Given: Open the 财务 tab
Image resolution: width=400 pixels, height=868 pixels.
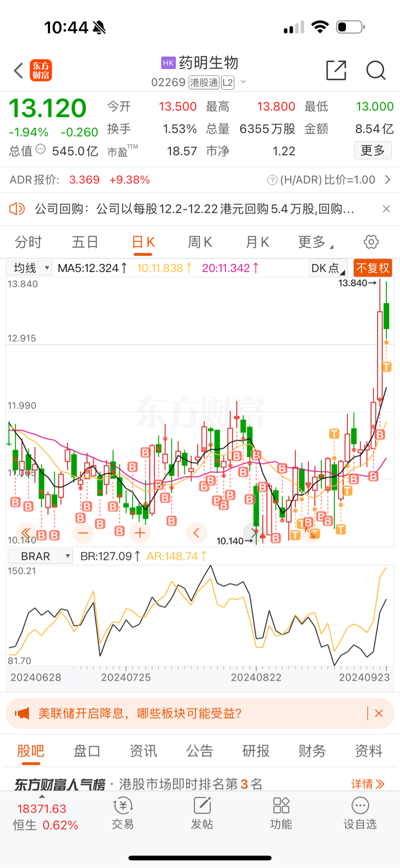Looking at the screenshot, I should point(312,751).
